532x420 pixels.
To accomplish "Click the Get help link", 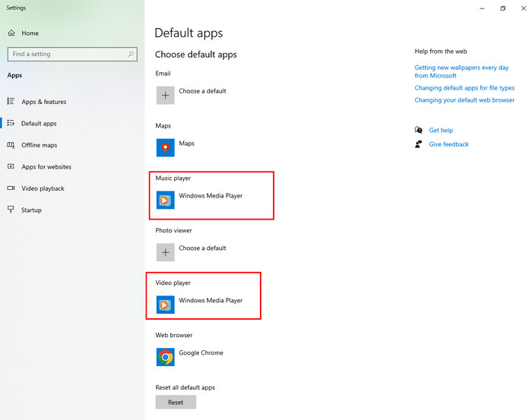I will pos(440,131).
